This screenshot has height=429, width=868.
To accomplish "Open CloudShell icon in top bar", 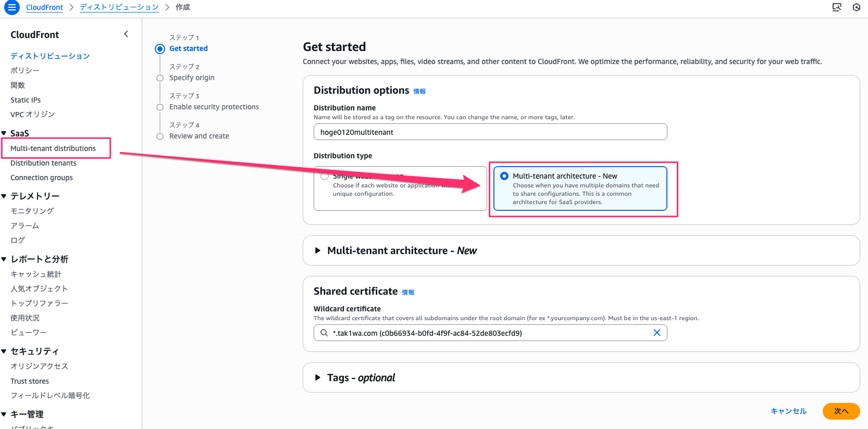I will 837,7.
